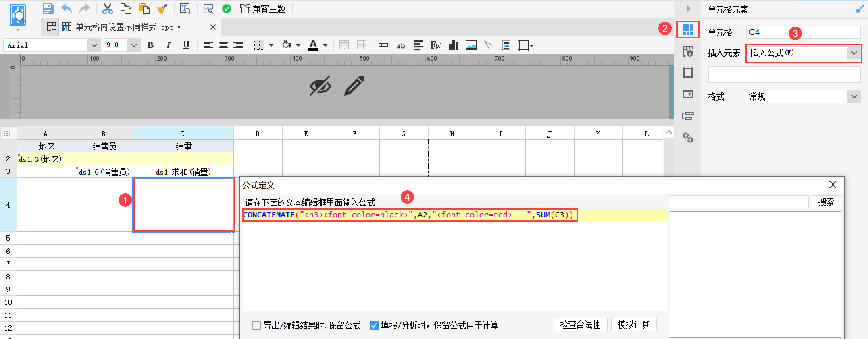Toggle align right
This screenshot has height=339, width=868.
pos(238,45)
